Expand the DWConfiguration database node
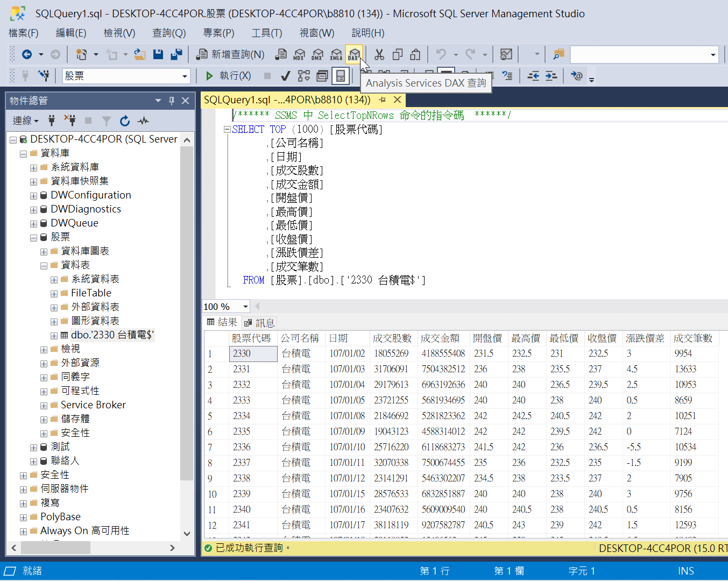Screen dimensions: 728x581 tap(33, 196)
